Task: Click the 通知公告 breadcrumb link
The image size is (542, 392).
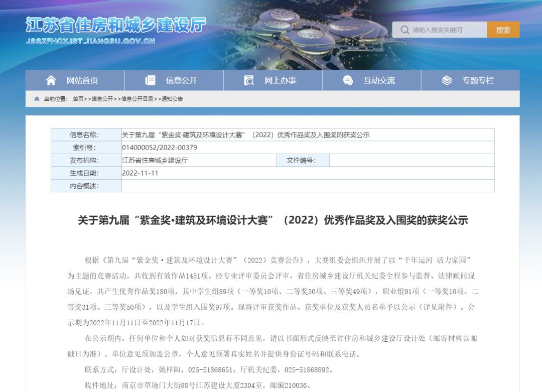Action: coord(172,99)
